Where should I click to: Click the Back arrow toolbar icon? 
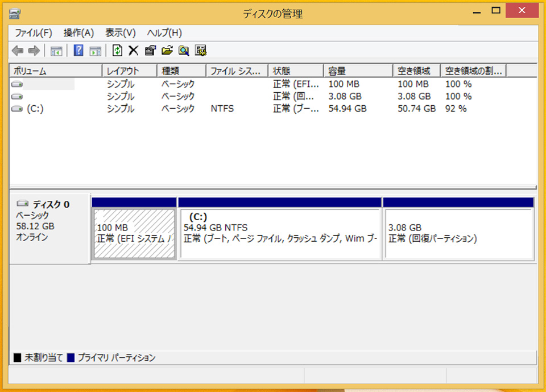(18, 51)
